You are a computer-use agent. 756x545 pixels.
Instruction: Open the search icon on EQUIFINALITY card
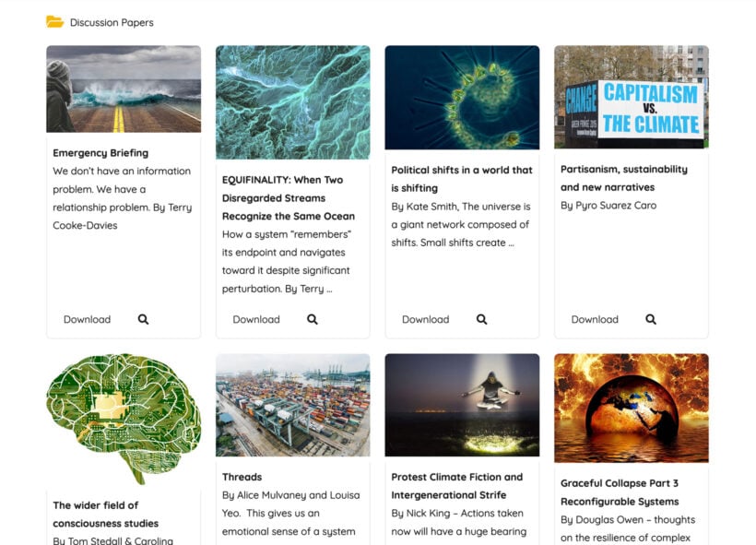coord(313,318)
